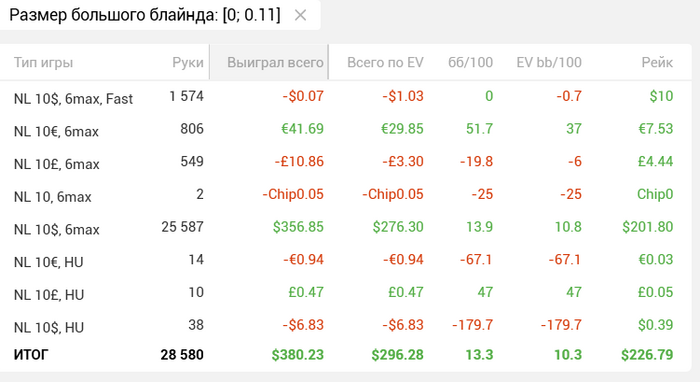Screen dimensions: 700x382
Task: Click the ИТОГ totals row label
Action: (x=31, y=355)
